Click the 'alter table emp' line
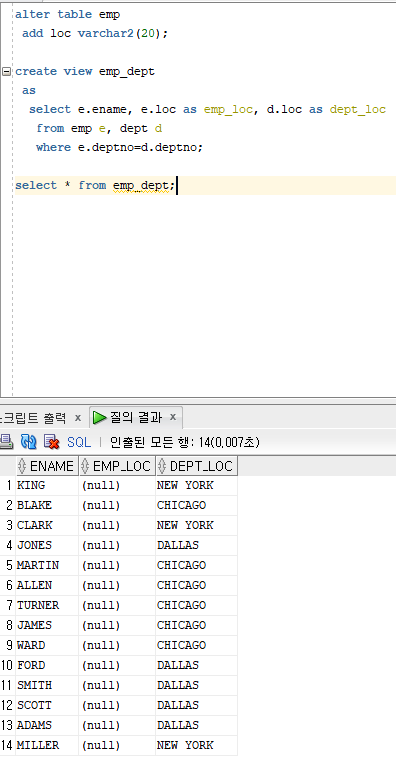Viewport: 396px width, 766px height. click(x=67, y=15)
